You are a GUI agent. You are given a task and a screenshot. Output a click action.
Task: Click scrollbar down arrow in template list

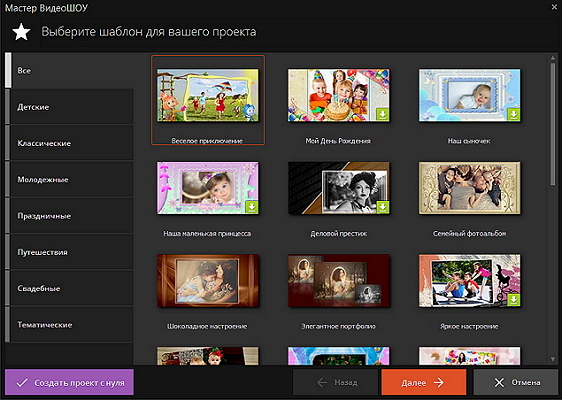point(552,359)
